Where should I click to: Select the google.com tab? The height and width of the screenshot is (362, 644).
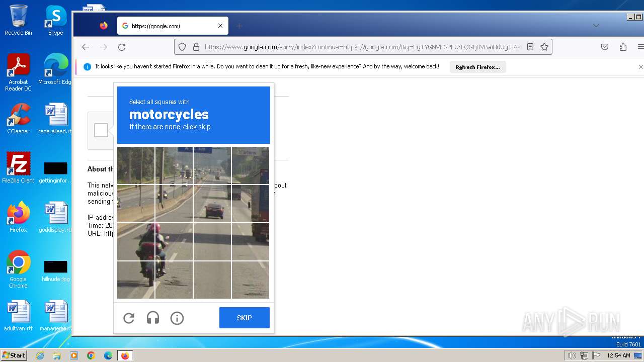[x=173, y=26]
